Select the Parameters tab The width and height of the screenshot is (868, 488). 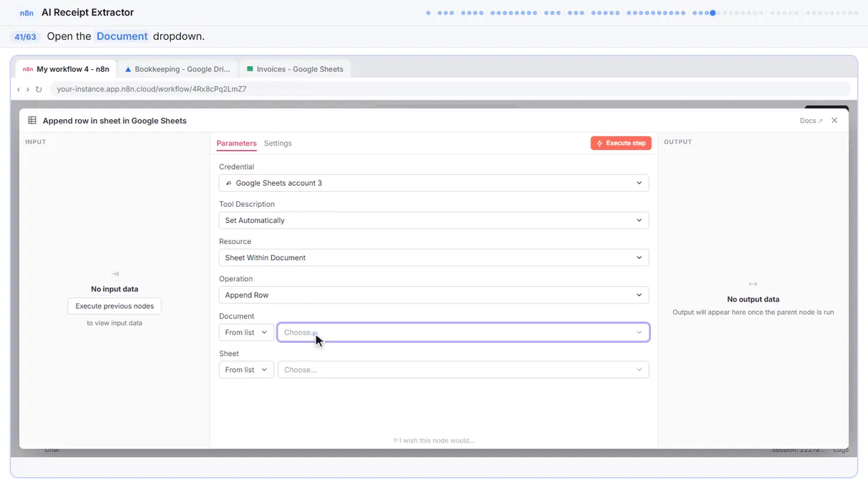coord(237,143)
